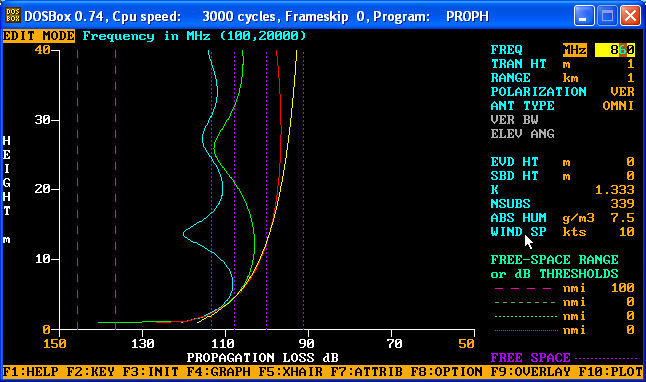Select the WIND SP value 10
Image resolution: width=646 pixels, height=382 pixels.
pos(626,232)
